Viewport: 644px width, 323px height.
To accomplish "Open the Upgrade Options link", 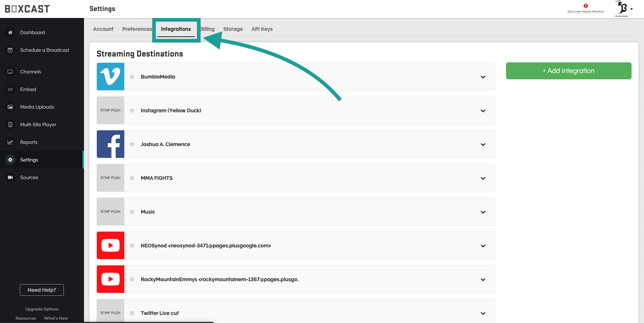I will [42, 309].
